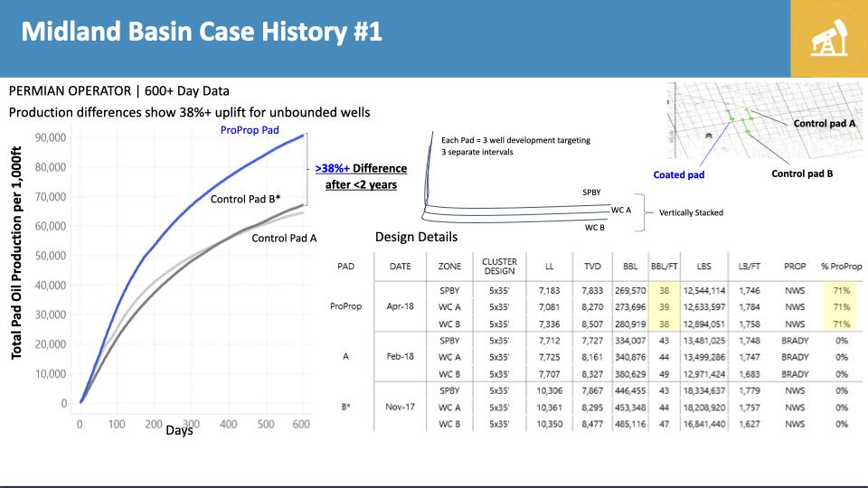
Task: Click the 'BBL/FT' column header
Action: [x=664, y=266]
